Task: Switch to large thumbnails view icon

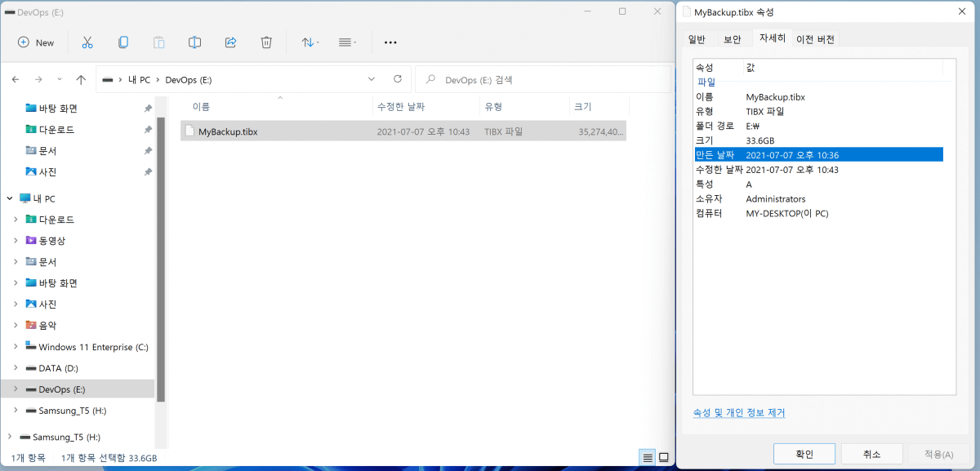Action: (x=664, y=457)
